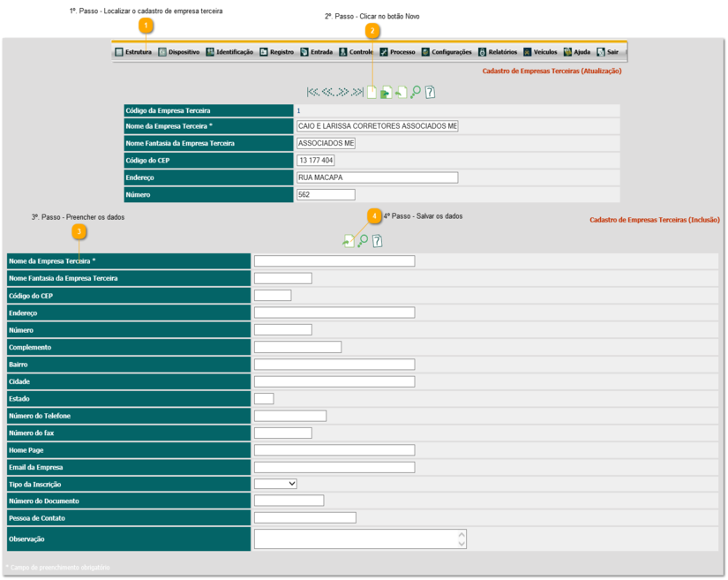Open the Estrutura menu
The image size is (728, 580).
click(x=133, y=52)
